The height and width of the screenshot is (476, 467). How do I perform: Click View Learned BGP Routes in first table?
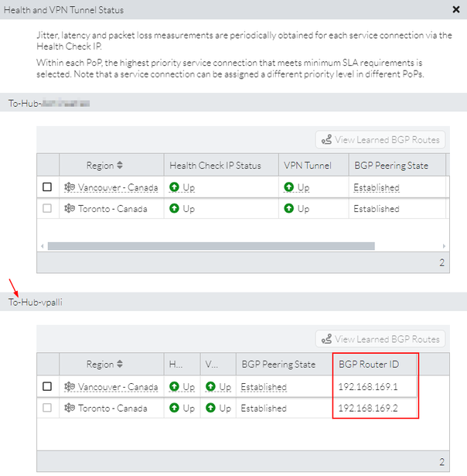pyautogui.click(x=381, y=140)
